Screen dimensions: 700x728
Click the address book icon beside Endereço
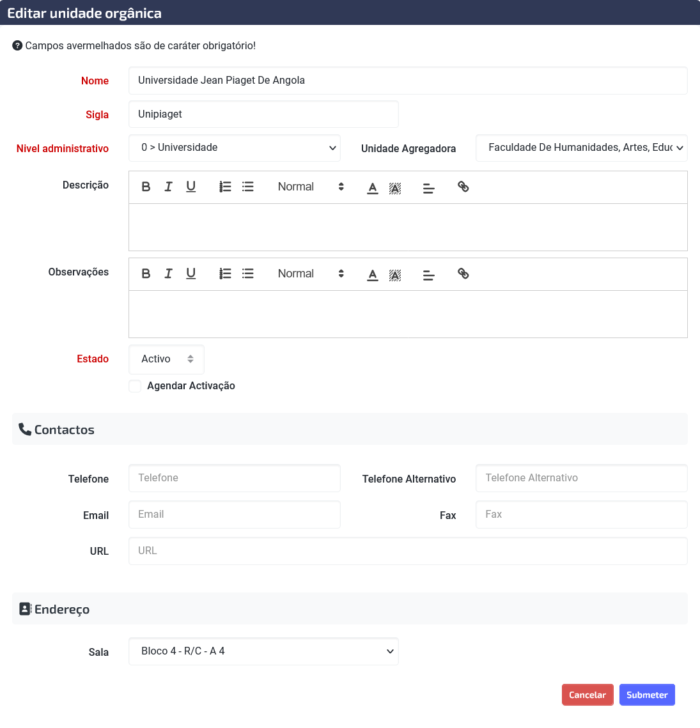[x=25, y=608]
